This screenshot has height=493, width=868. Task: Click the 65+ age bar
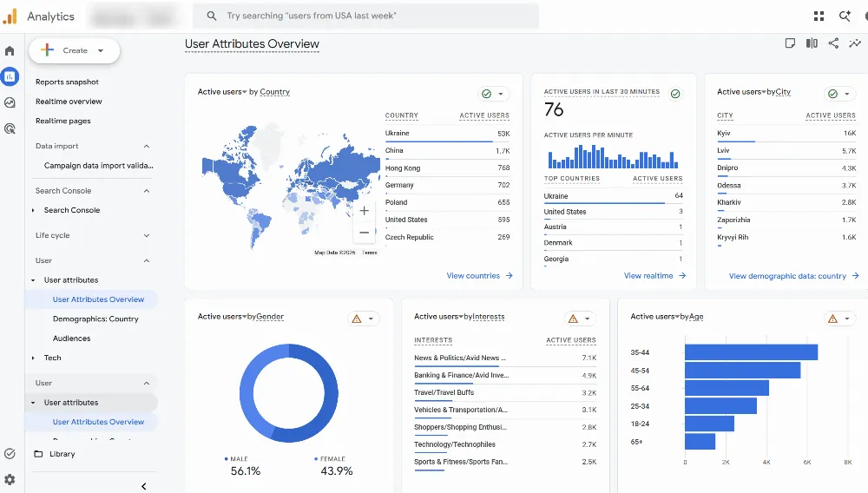click(700, 442)
